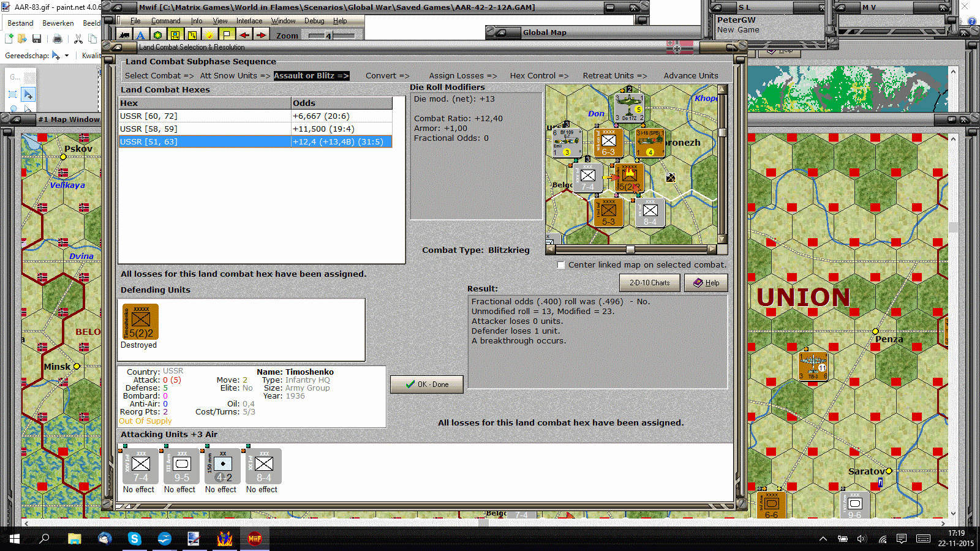
Task: Click the green hexagon toolbar icon
Action: (157, 35)
